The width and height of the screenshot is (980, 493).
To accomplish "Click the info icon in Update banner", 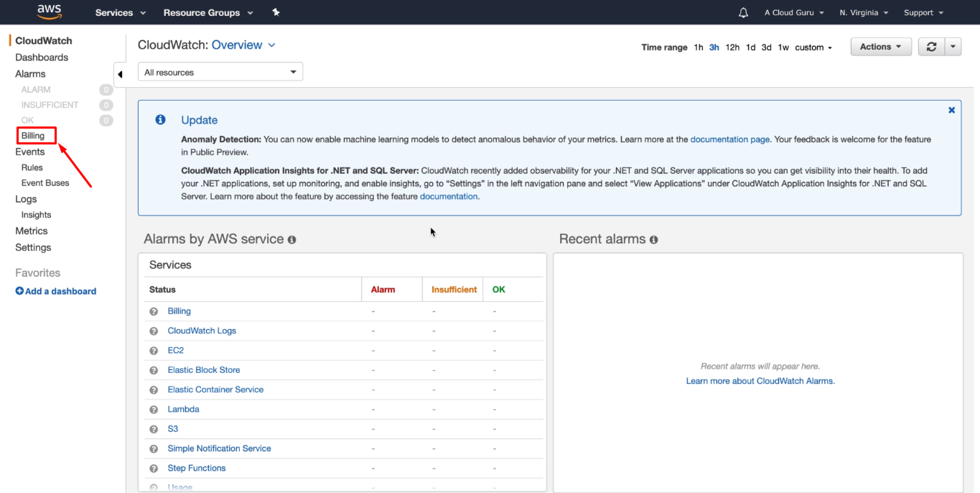I will 160,119.
